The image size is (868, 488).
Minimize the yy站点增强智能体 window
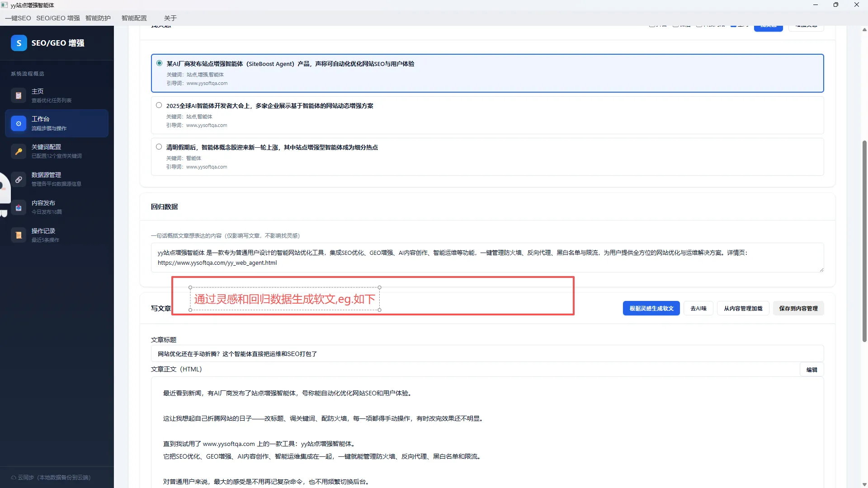pyautogui.click(x=816, y=5)
